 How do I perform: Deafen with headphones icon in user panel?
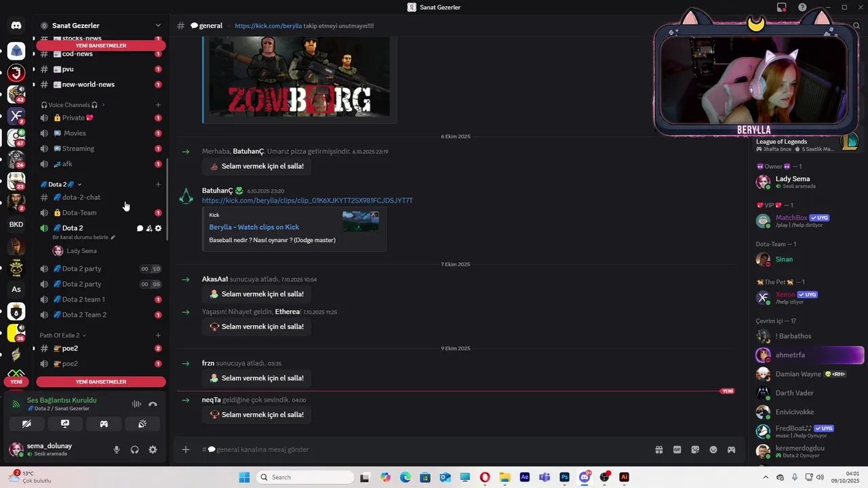(x=134, y=449)
